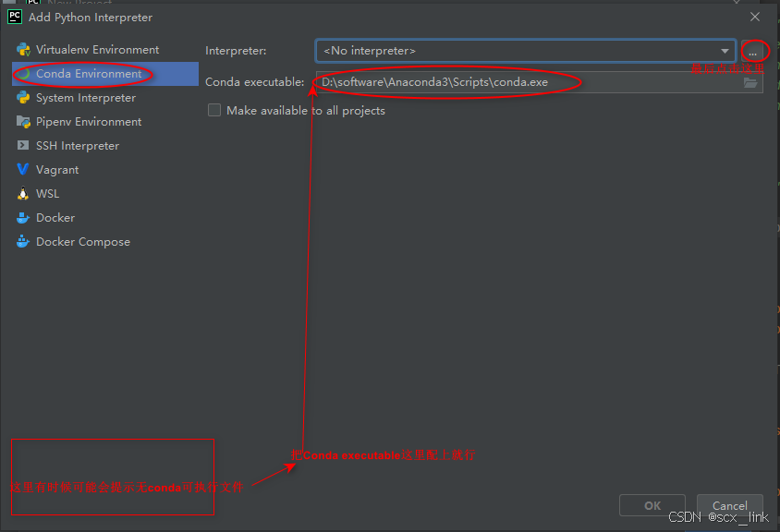
Task: Click the PyCharm logo in title bar
Action: [15, 17]
